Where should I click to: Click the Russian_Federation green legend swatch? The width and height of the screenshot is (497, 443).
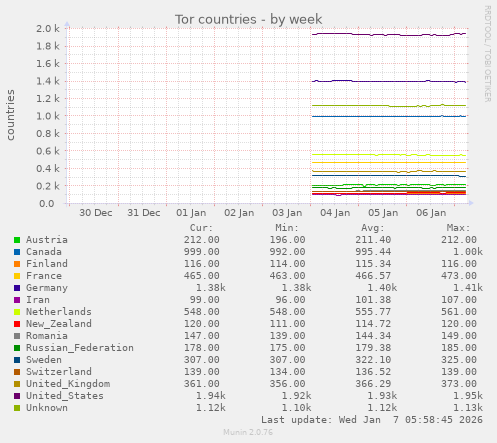[17, 348]
